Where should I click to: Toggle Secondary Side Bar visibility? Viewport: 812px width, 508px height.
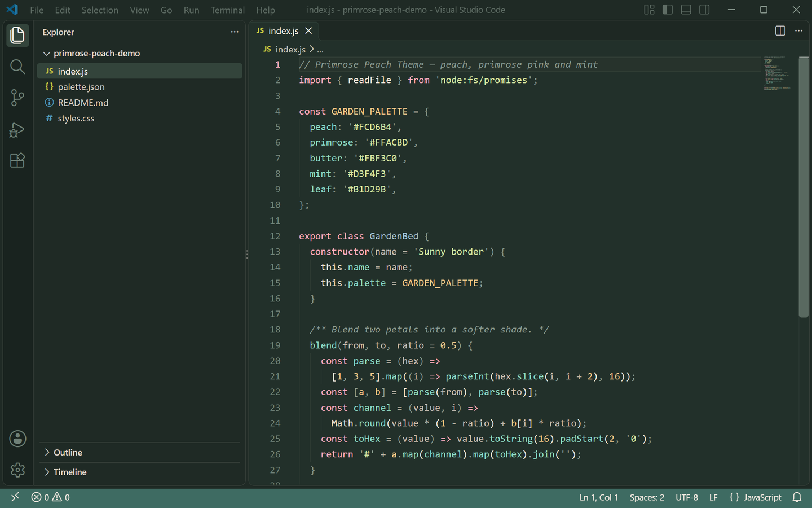click(x=704, y=10)
